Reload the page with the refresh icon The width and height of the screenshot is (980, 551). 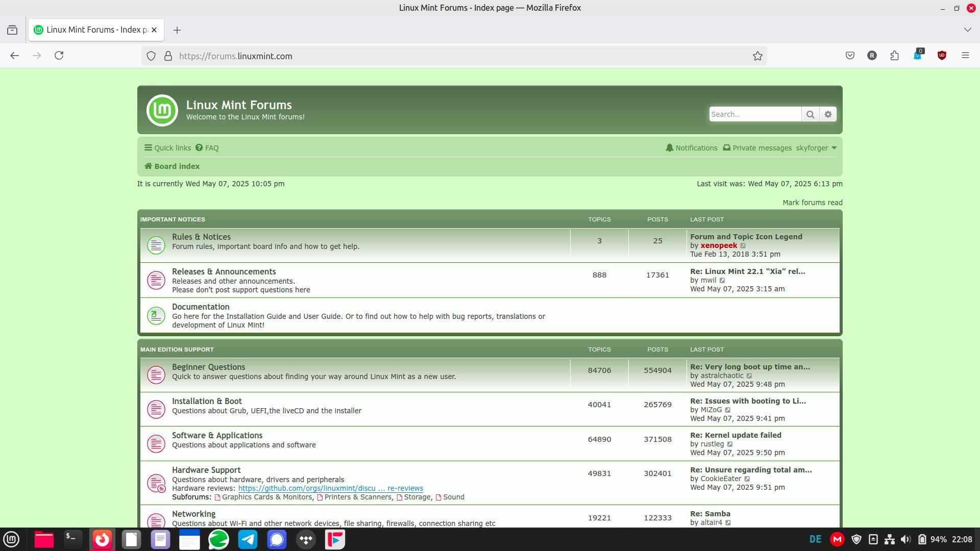(x=59, y=56)
